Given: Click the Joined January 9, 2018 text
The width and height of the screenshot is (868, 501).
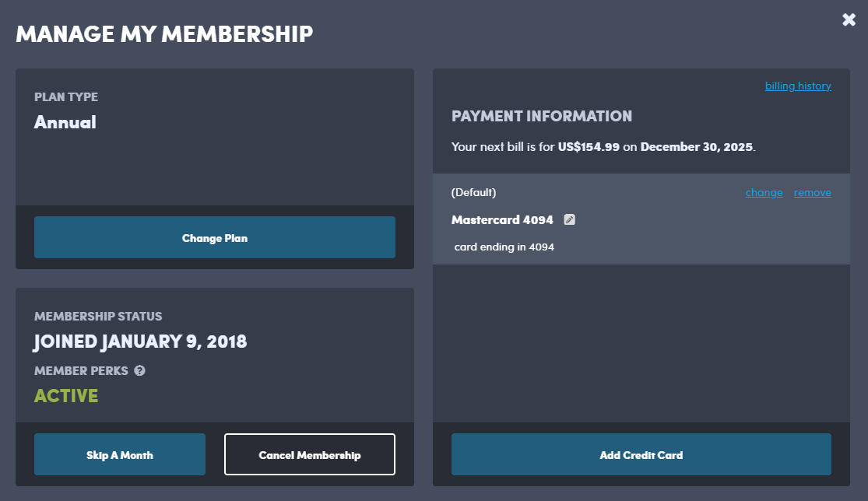Looking at the screenshot, I should [x=140, y=342].
